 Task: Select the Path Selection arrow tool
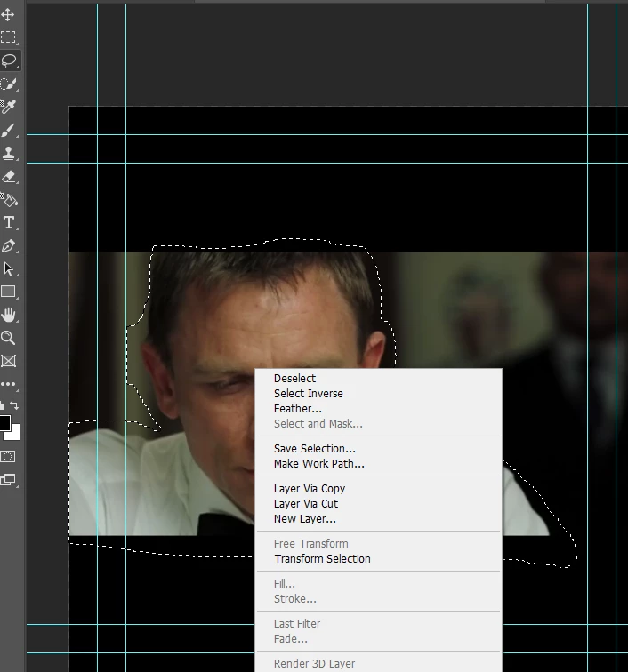pyautogui.click(x=8, y=268)
